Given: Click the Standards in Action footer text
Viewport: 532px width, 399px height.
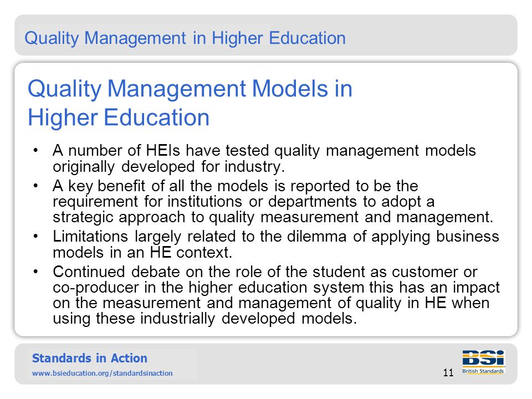Looking at the screenshot, I should 90,358.
